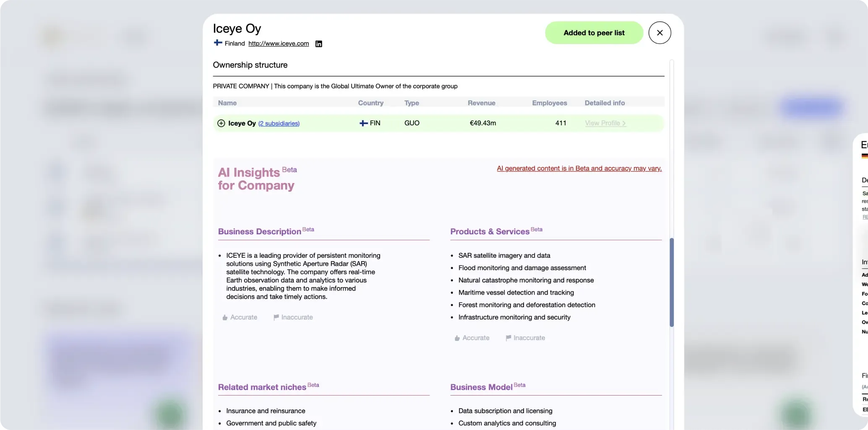Click the German flag on the right side panel
This screenshot has height=430, width=868.
tap(865, 155)
